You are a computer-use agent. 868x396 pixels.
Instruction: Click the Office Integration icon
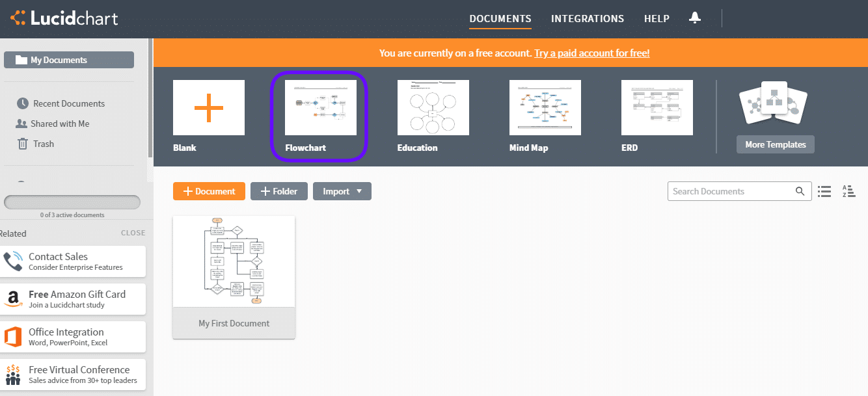15,336
